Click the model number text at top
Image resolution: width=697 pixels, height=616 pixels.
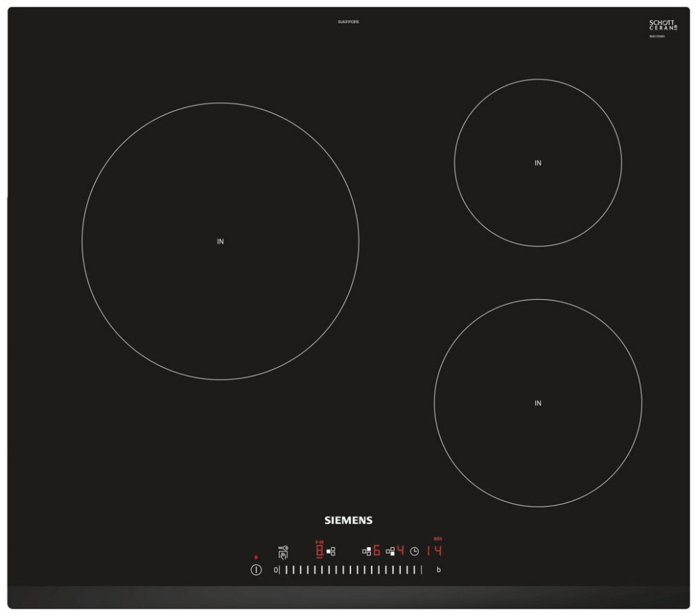tap(348, 22)
